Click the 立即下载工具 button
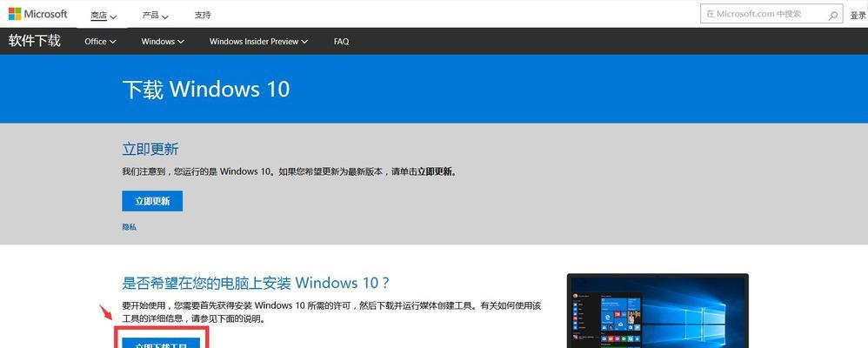The height and width of the screenshot is (348, 868). [x=161, y=343]
